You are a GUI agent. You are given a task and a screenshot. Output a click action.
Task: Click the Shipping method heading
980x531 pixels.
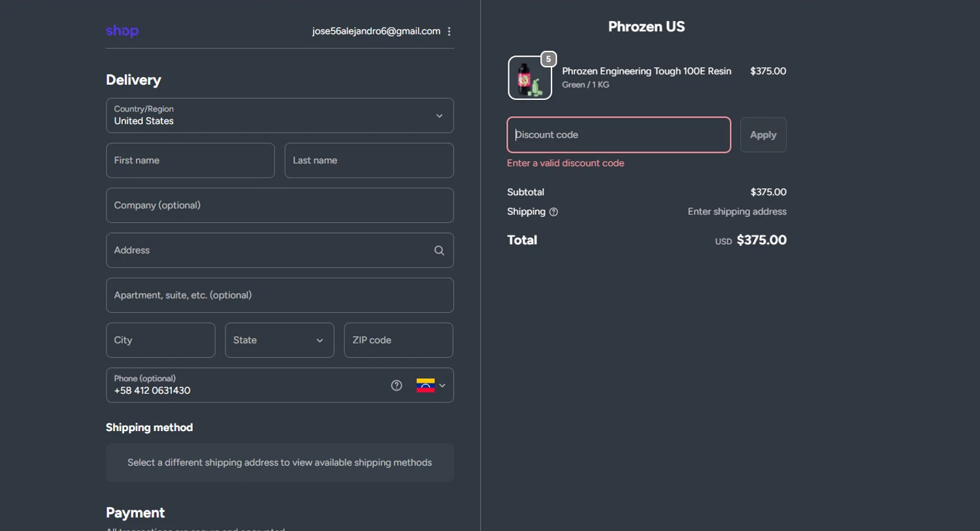(150, 427)
